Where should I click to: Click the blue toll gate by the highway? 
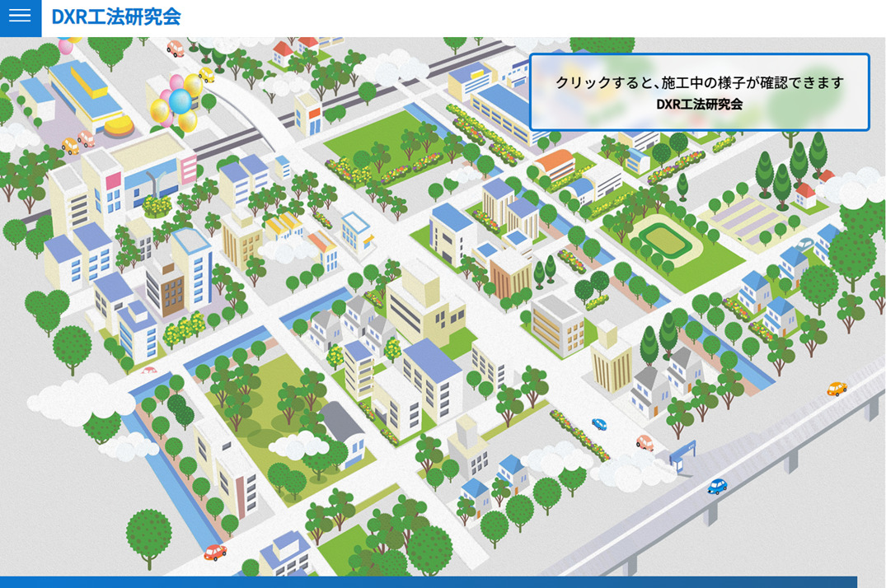coord(682,456)
